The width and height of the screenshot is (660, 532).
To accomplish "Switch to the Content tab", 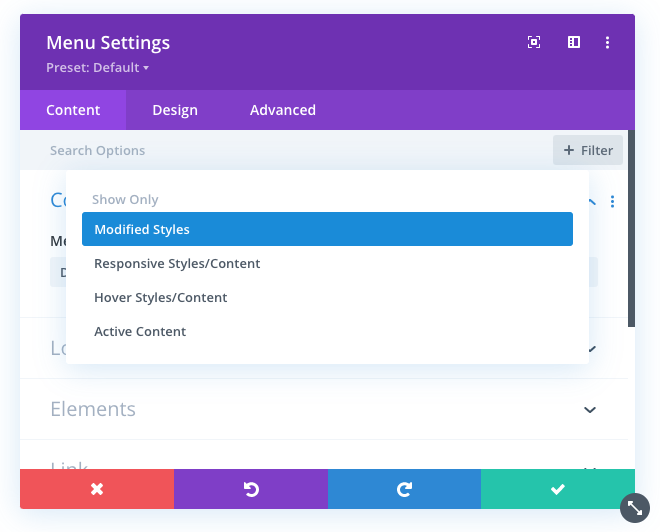I will point(73,110).
